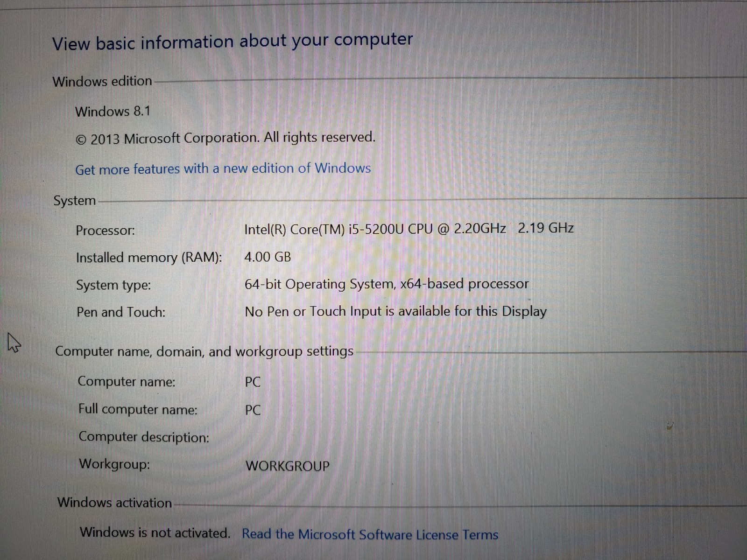Click the 'Computer description:' label
The image size is (747, 560).
tap(144, 437)
